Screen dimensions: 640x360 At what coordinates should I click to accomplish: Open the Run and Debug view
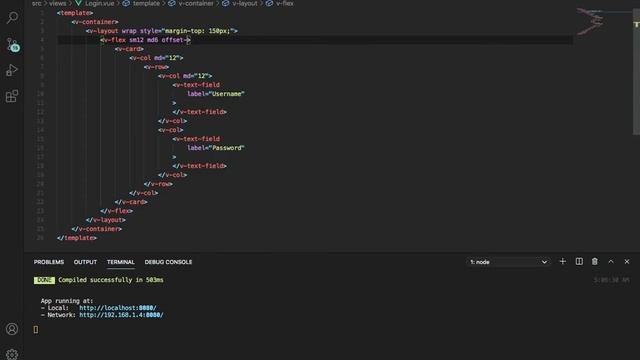pyautogui.click(x=12, y=70)
